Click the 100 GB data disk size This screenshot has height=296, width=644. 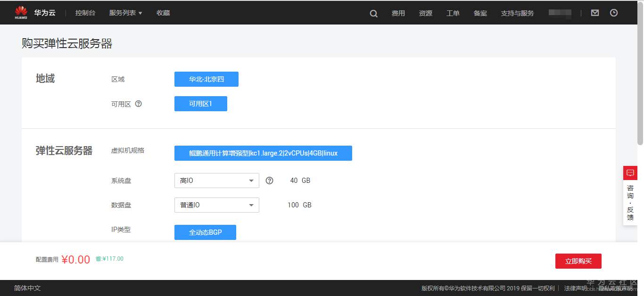pyautogui.click(x=299, y=205)
